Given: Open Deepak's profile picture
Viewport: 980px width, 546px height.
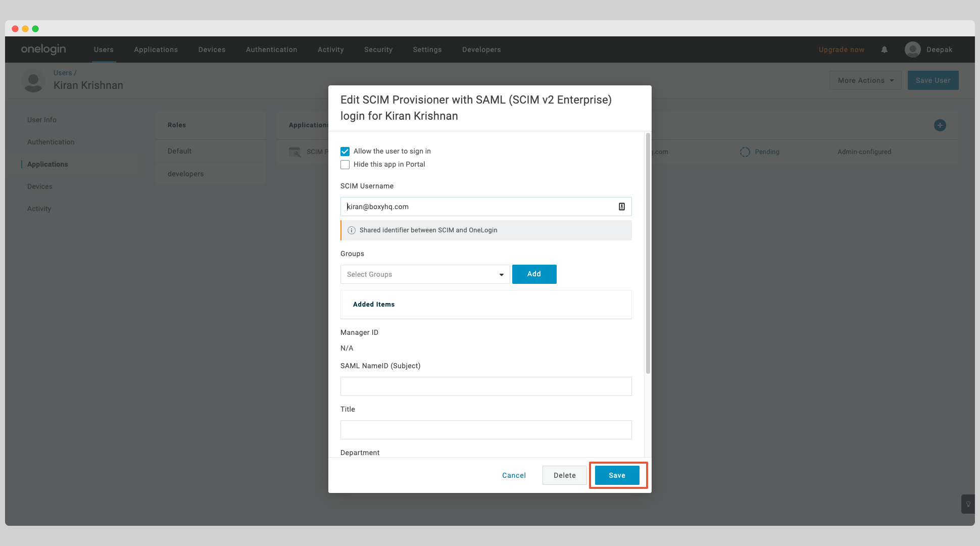Looking at the screenshot, I should coord(912,49).
